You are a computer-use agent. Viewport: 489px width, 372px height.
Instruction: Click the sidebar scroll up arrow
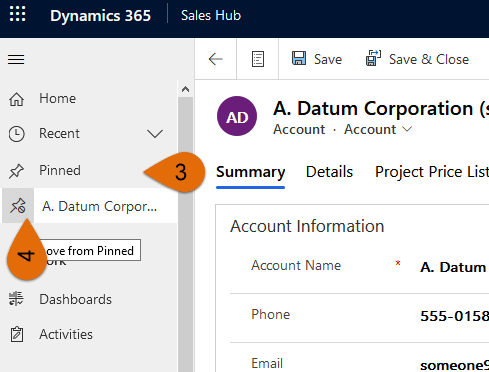point(185,89)
